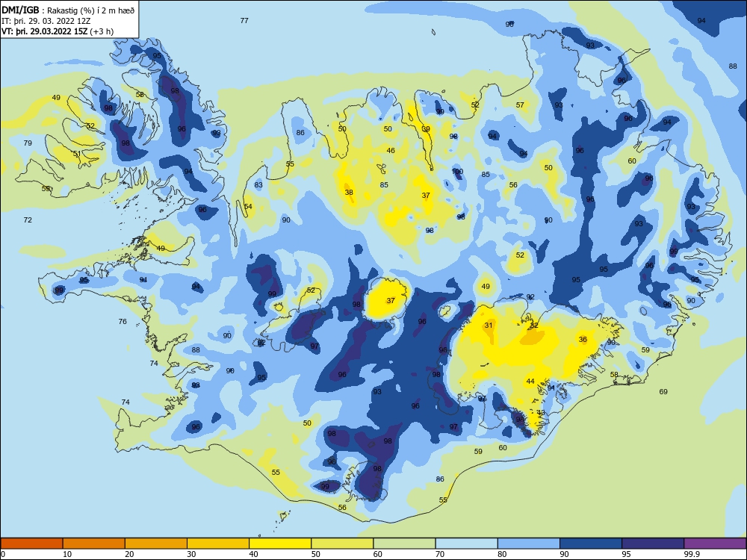Click the '70' tick label on the color scale
This screenshot has height=560, width=747.
point(440,554)
